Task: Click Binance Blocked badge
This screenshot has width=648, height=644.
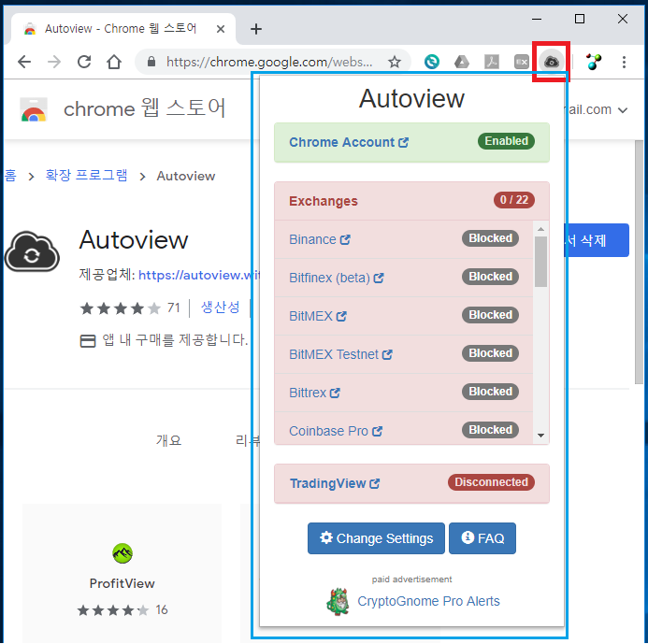Action: (490, 238)
